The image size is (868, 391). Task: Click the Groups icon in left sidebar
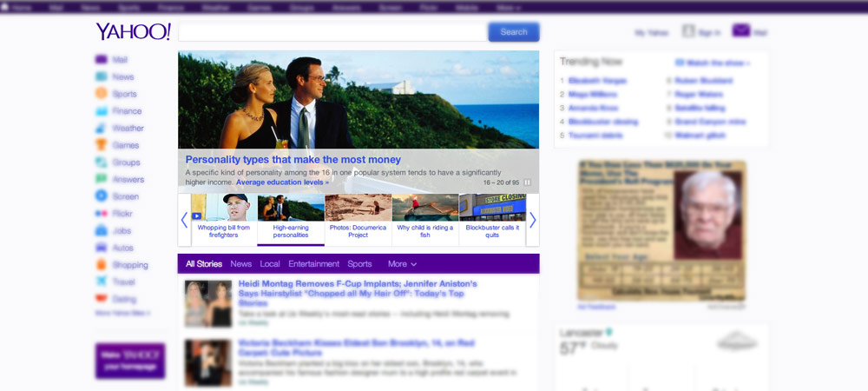click(102, 162)
